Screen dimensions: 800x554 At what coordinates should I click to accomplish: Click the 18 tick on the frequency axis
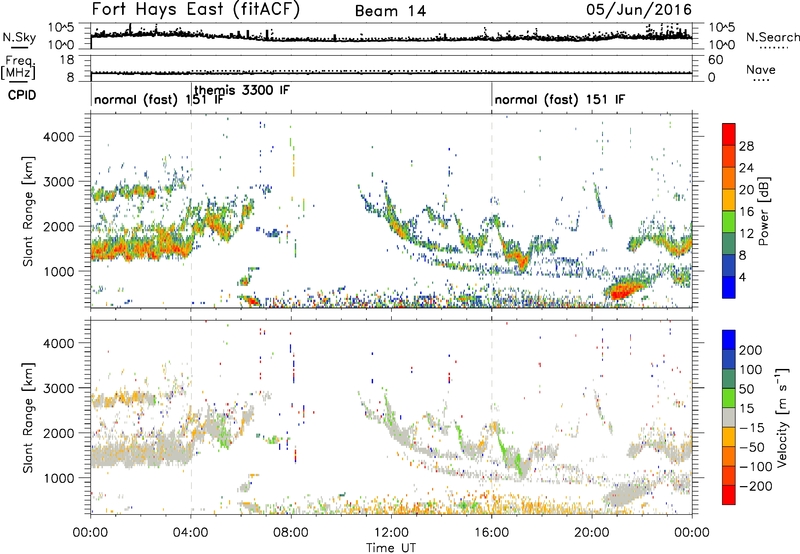(x=67, y=60)
